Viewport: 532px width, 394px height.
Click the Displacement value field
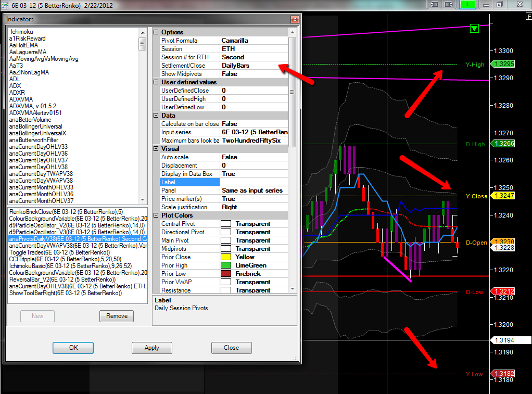point(254,166)
